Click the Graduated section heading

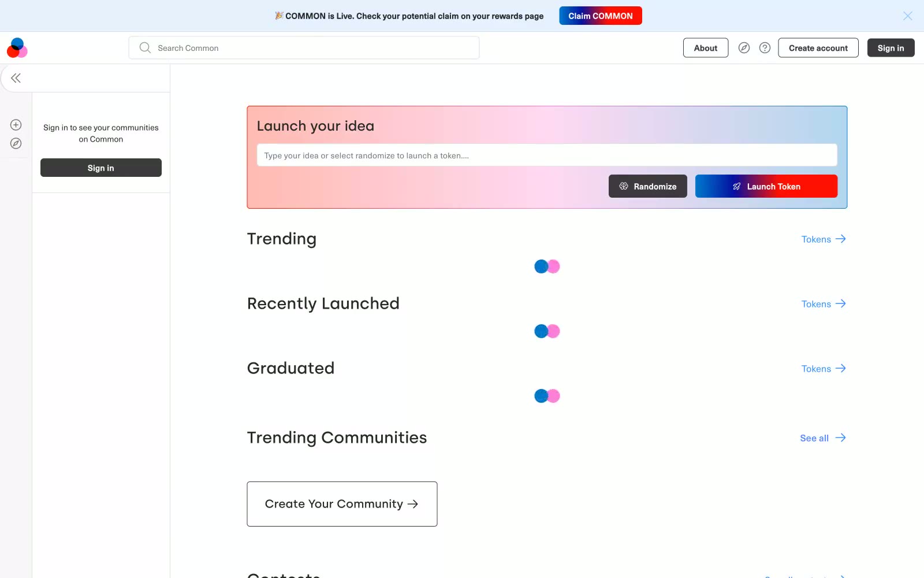[x=291, y=368]
